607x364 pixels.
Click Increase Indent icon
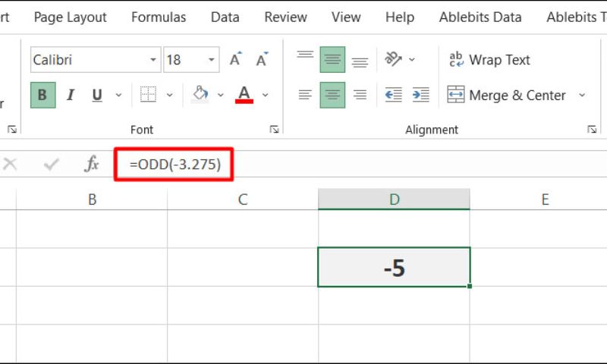[421, 95]
